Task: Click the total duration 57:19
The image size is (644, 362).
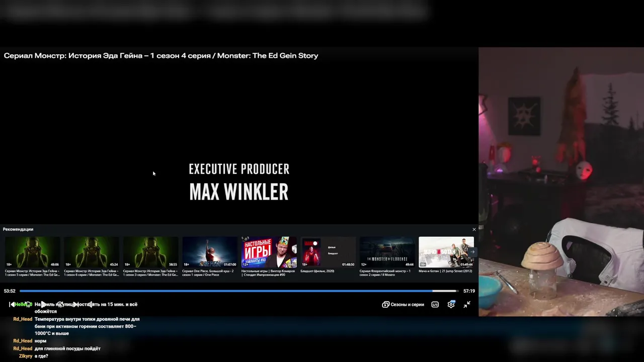Action: click(x=469, y=291)
